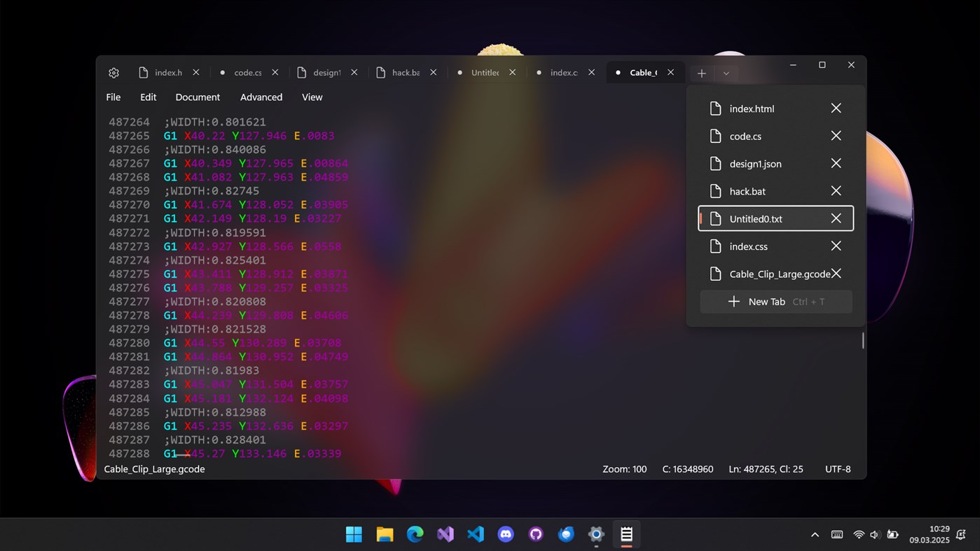Image resolution: width=980 pixels, height=551 pixels.
Task: Open GitHub Desktop from the taskbar
Action: [536, 535]
